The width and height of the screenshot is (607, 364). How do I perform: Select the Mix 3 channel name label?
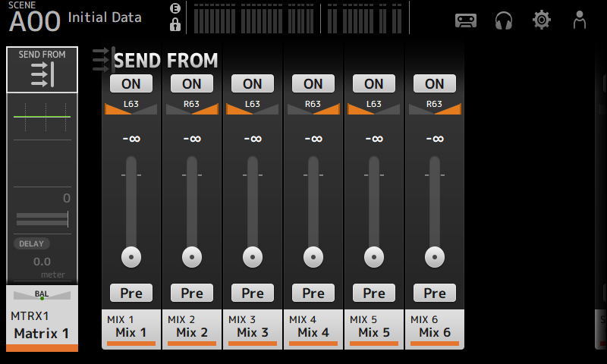(x=253, y=328)
